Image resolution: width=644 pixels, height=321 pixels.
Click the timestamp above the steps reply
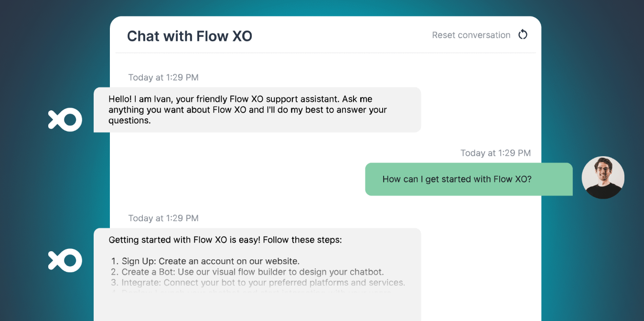pyautogui.click(x=163, y=218)
